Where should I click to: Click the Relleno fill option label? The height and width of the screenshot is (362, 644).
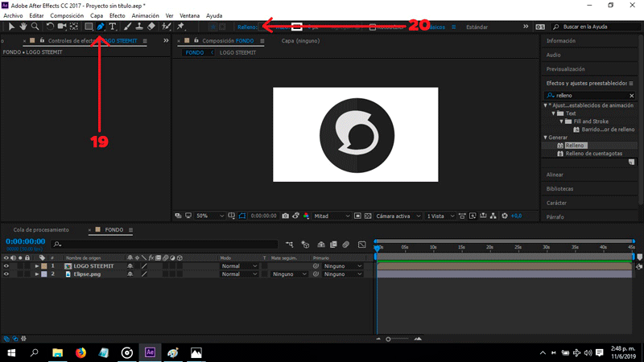coord(246,27)
